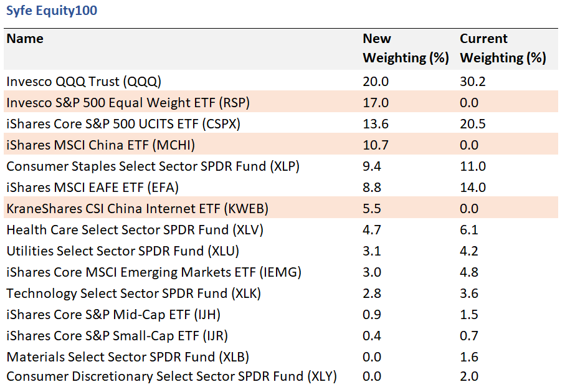Click MCHI new weighting value 10.7
Viewport: 570px width, 392px height.
point(376,145)
